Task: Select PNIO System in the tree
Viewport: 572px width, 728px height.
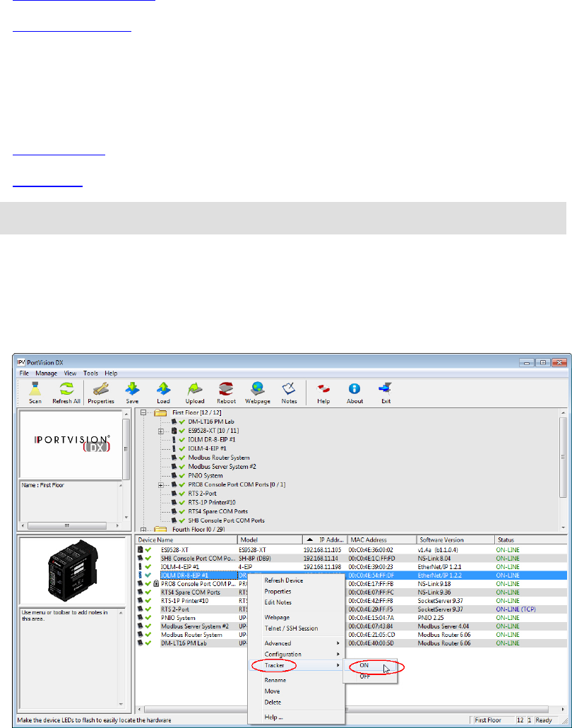Action: coord(205,475)
